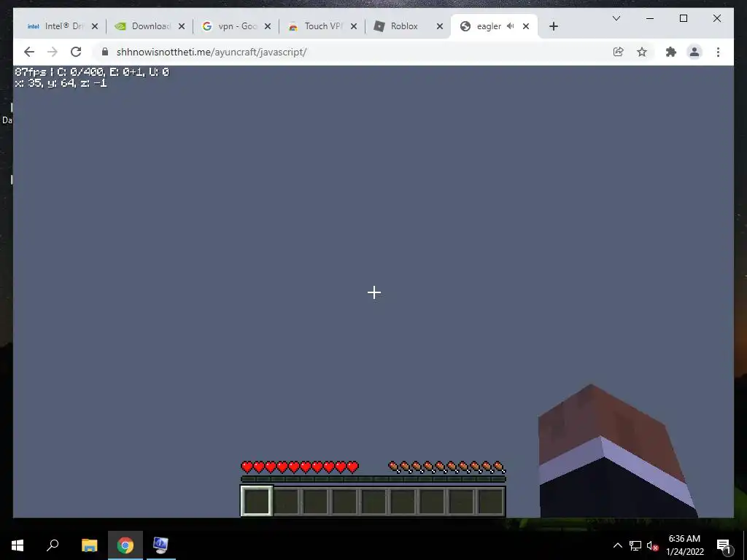The image size is (747, 560).
Task: Close the Touch VPN tab
Action: click(x=354, y=26)
